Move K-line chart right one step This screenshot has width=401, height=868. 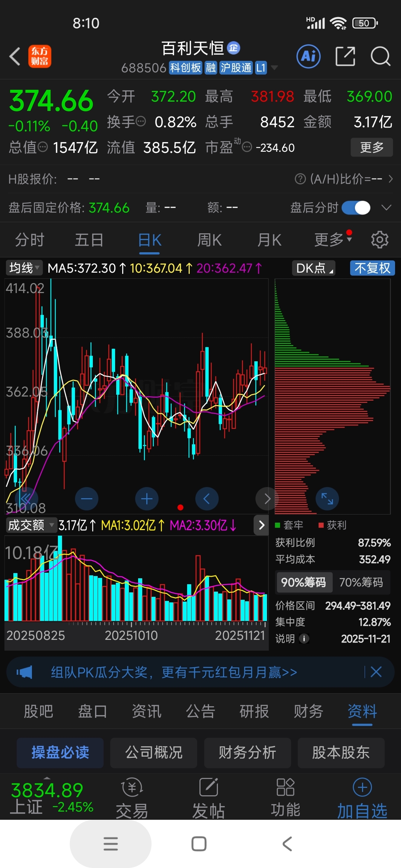click(x=267, y=499)
